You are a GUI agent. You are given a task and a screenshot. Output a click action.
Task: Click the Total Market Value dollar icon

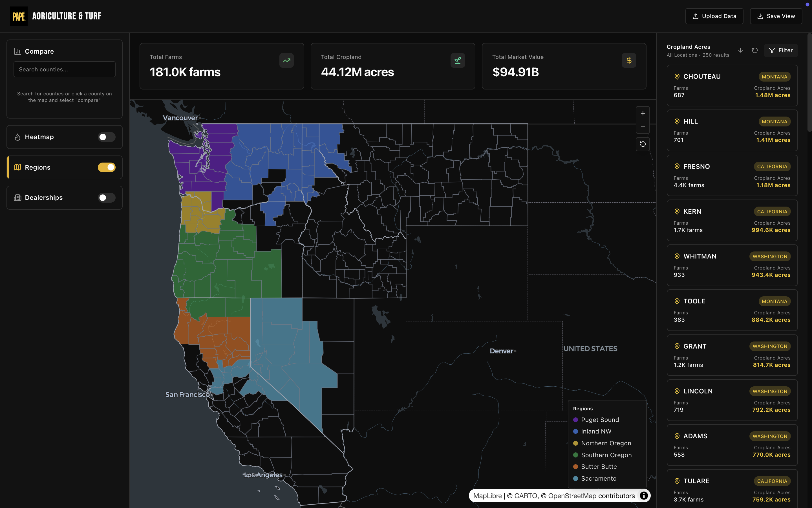[x=629, y=60]
